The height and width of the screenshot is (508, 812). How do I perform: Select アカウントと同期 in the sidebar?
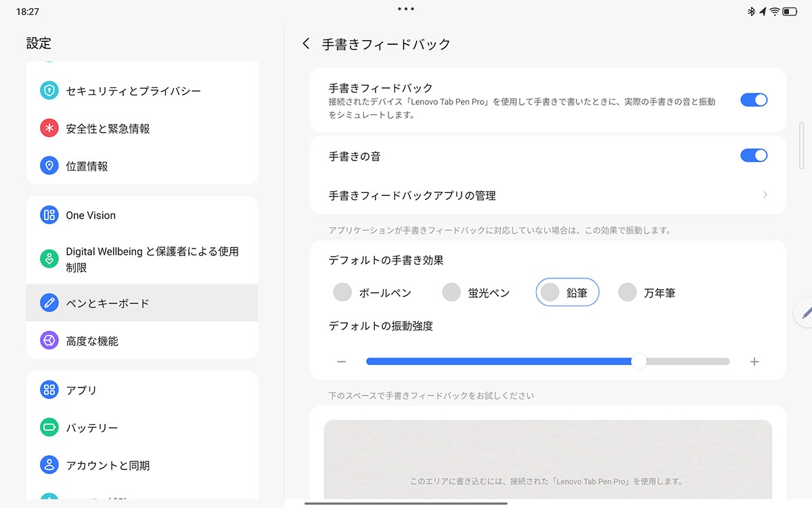tap(48, 465)
